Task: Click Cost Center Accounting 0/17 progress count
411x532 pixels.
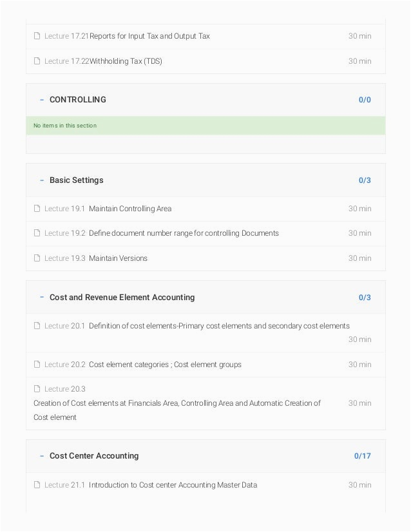Action: [x=362, y=456]
